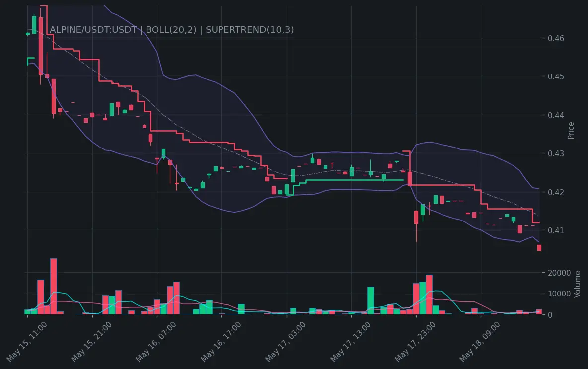Click the last red candle below 0.41

click(539, 248)
